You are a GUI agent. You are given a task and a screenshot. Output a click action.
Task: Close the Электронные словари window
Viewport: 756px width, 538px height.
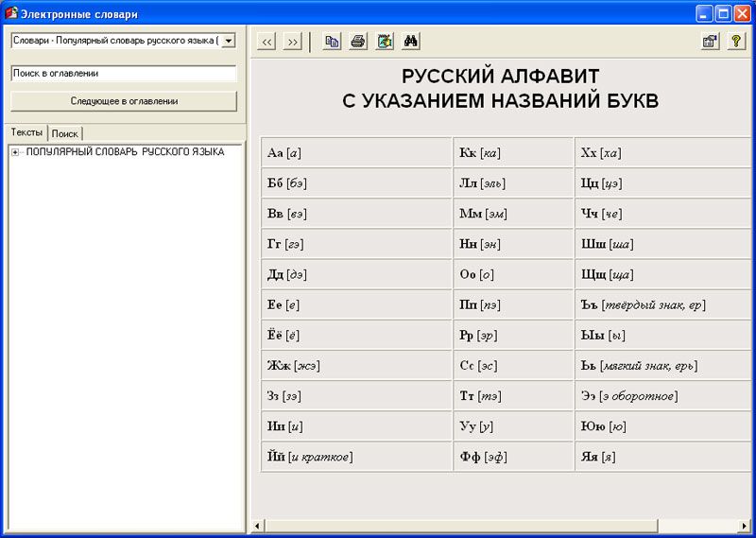point(743,13)
